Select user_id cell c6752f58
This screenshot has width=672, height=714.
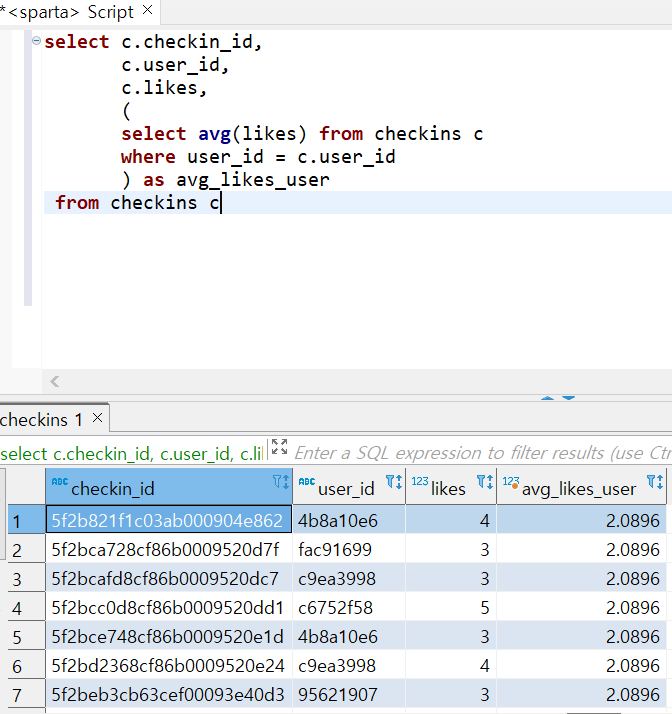point(349,607)
